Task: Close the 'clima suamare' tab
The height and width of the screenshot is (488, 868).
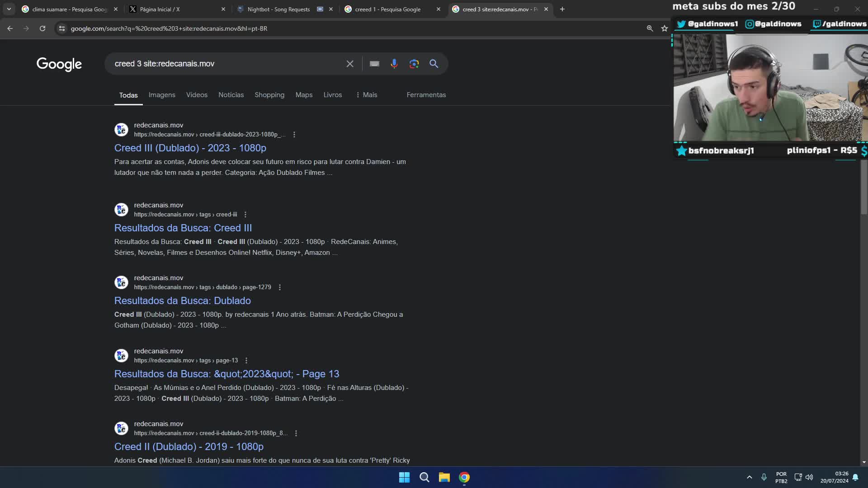Action: 116,9
